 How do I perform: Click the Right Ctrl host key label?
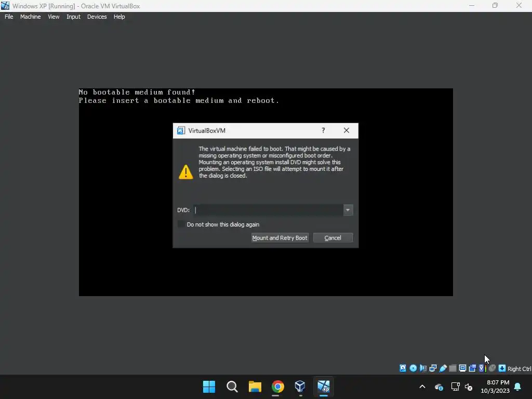pyautogui.click(x=519, y=369)
